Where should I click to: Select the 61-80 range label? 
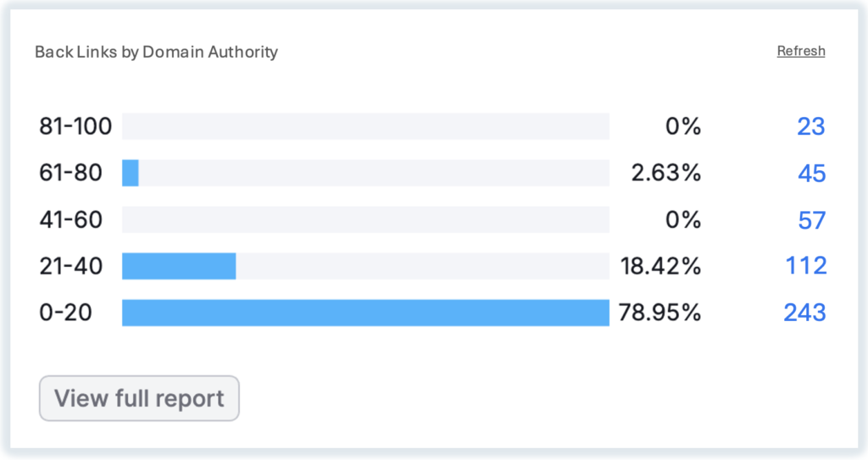71,174
